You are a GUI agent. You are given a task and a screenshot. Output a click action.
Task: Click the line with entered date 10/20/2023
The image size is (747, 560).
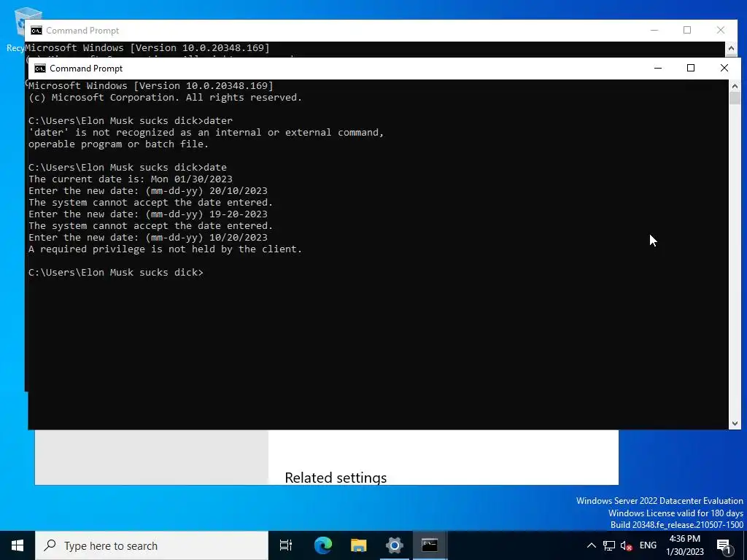148,237
